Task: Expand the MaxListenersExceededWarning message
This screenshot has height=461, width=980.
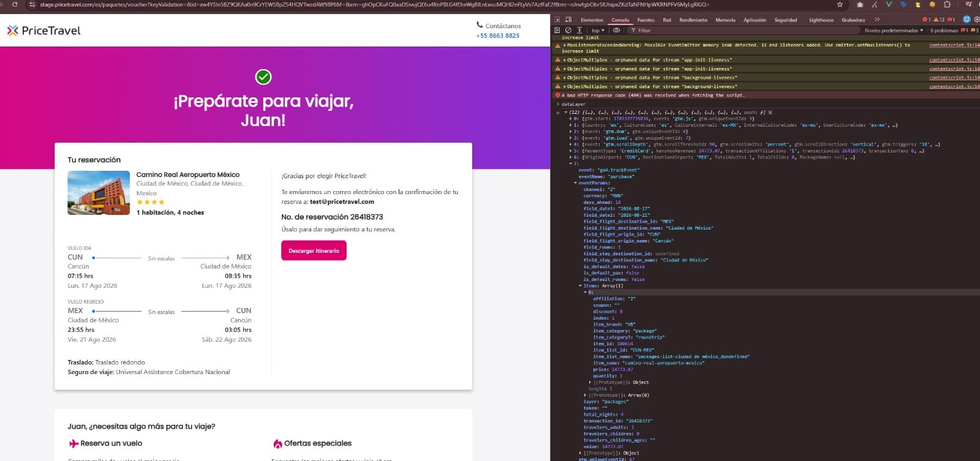Action: pyautogui.click(x=565, y=45)
